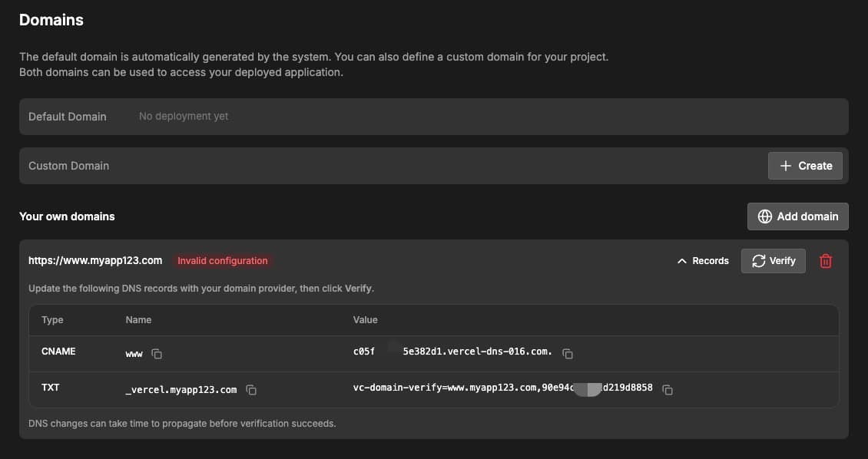Create a new custom domain

click(805, 165)
